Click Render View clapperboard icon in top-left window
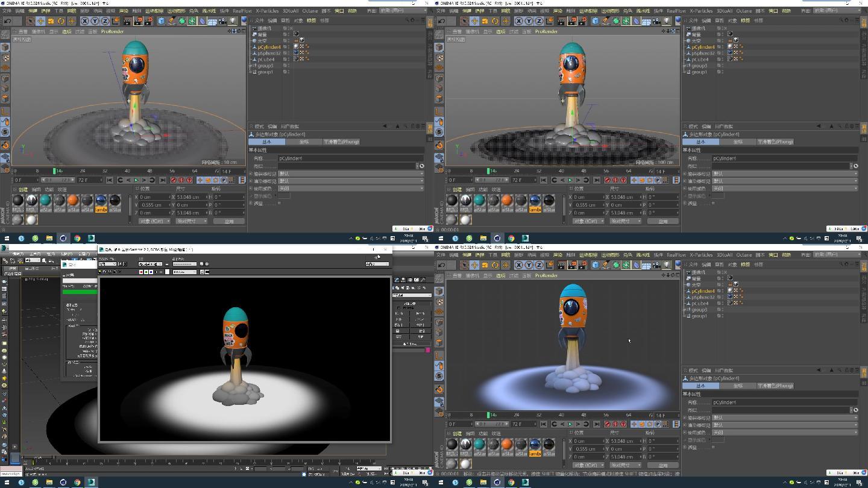This screenshot has width=868, height=488. (127, 21)
